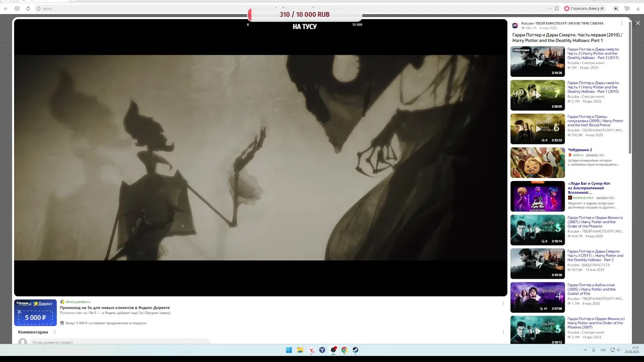The height and width of the screenshot is (362, 644).
Task: Click the 'Комментарии' heading
Action: click(x=33, y=332)
